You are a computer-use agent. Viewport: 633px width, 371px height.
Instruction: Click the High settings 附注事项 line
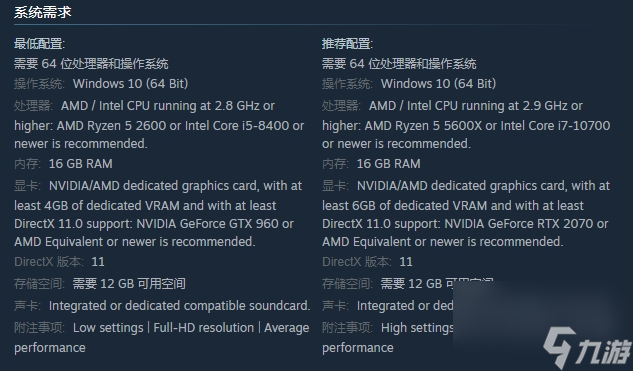[x=388, y=337]
